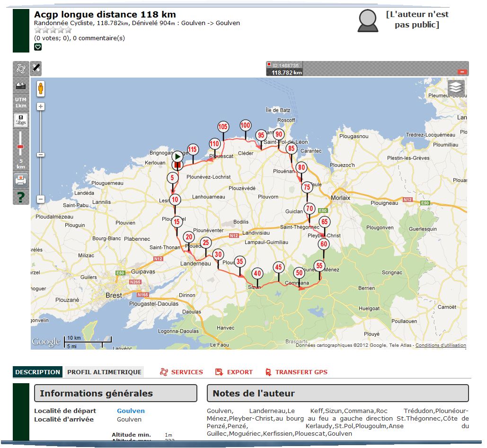The height and width of the screenshot is (448, 487).
Task: Click the kilometer 90 marker
Action: (x=279, y=134)
